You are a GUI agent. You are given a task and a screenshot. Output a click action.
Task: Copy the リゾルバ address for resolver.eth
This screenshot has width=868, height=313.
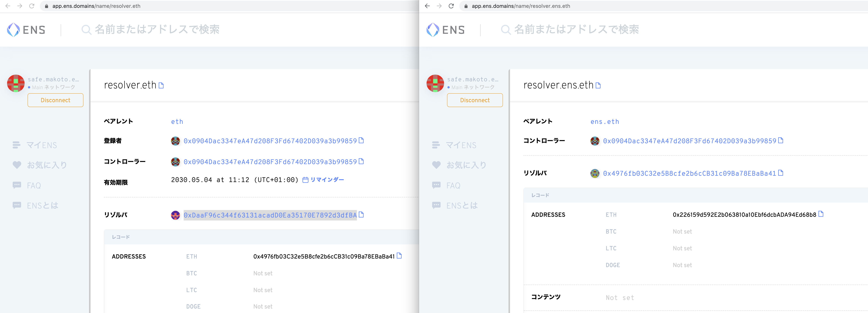click(362, 215)
